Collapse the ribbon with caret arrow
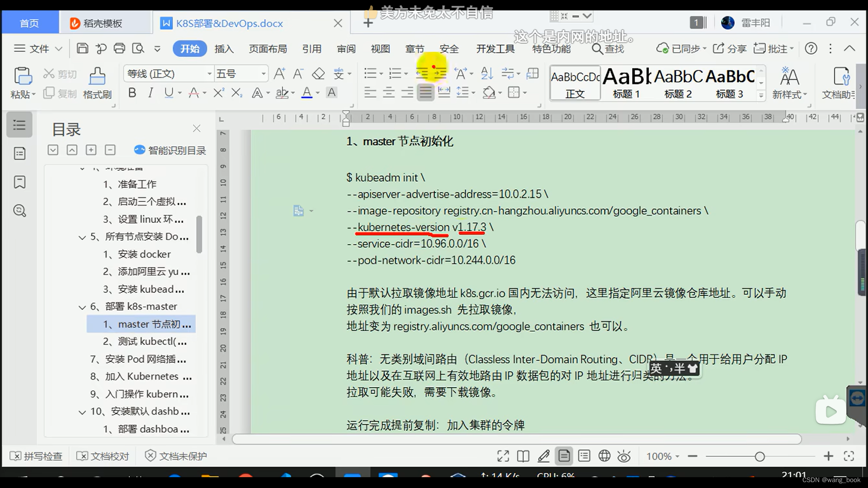This screenshot has height=488, width=868. pos(849,48)
